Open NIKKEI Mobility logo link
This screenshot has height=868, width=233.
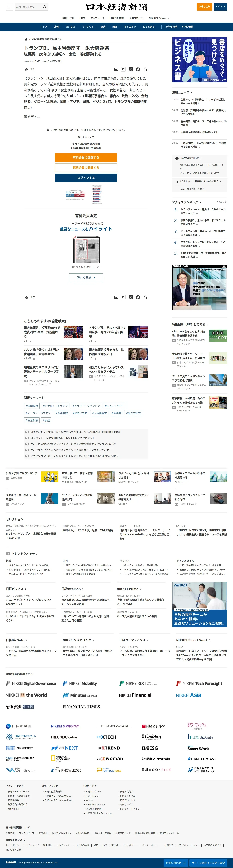pos(80,683)
